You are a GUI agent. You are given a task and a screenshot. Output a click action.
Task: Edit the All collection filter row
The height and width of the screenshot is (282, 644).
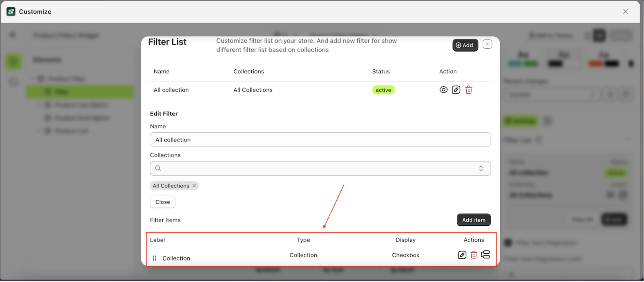pos(456,90)
